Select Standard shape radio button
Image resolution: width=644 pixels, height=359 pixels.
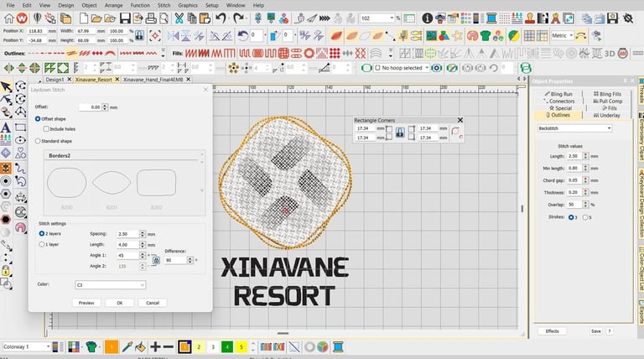[38, 141]
